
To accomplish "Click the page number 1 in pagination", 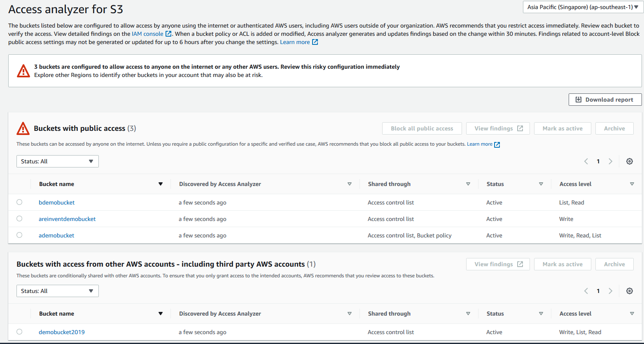I will tap(598, 161).
